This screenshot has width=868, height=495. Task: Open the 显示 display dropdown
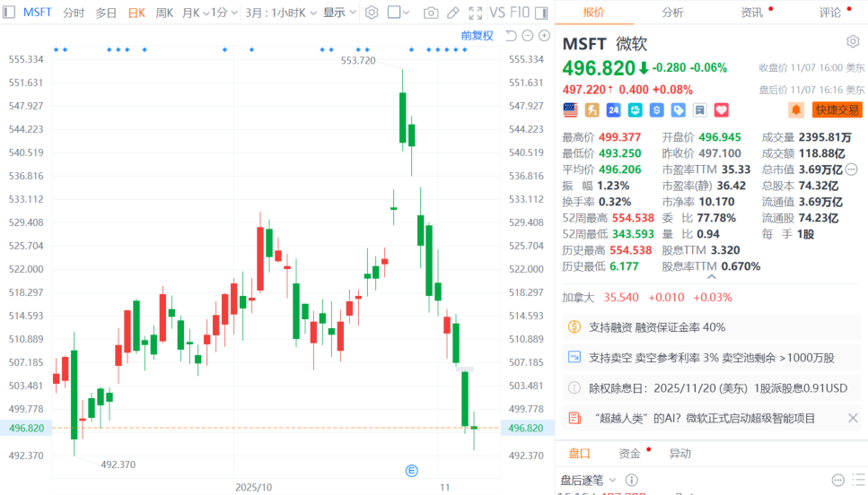point(340,13)
